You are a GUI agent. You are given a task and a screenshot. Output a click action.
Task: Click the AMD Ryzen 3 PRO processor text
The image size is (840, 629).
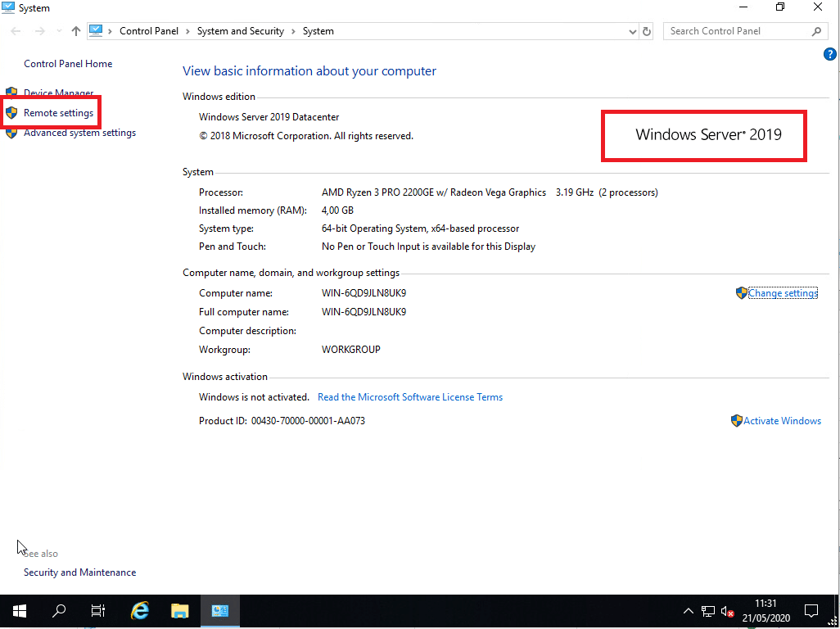(433, 192)
